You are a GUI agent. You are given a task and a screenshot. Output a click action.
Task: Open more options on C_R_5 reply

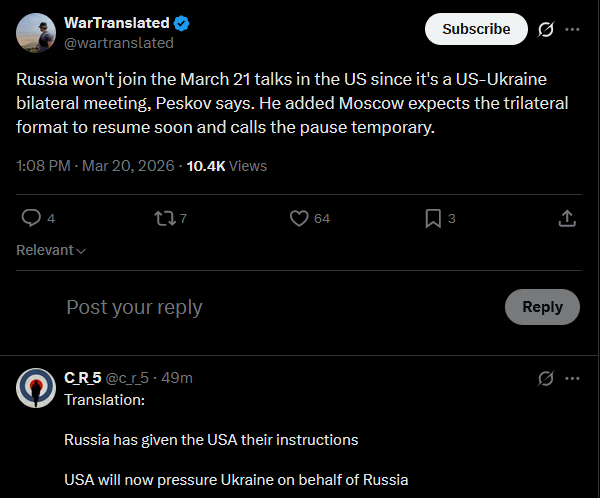[572, 378]
